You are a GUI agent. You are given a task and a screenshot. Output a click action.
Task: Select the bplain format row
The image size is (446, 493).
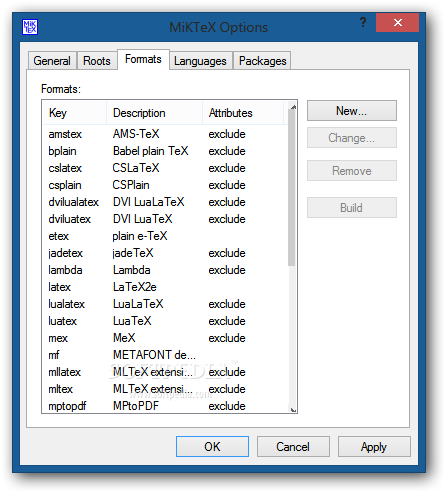pos(165,151)
